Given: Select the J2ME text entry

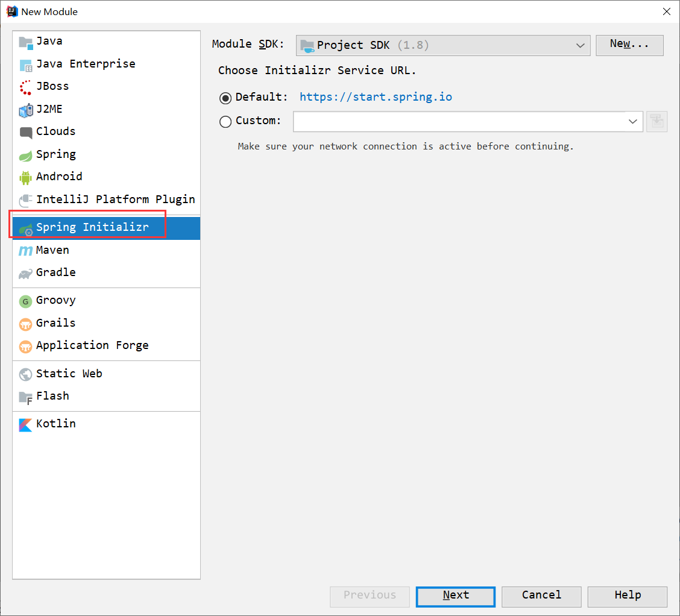Looking at the screenshot, I should pos(49,109).
